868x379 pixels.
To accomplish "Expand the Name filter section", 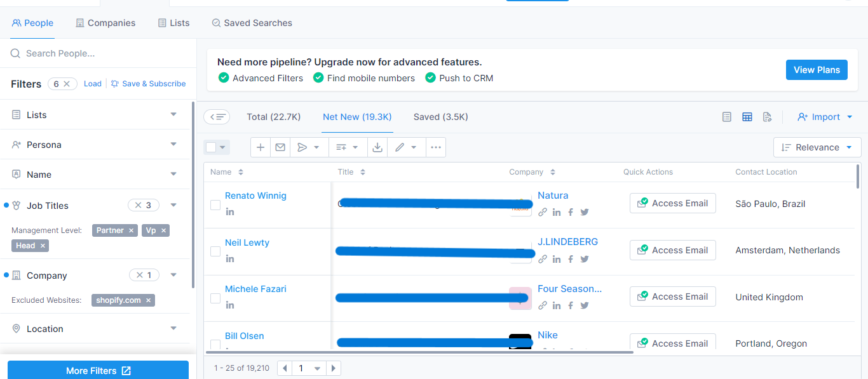I will coord(173,174).
